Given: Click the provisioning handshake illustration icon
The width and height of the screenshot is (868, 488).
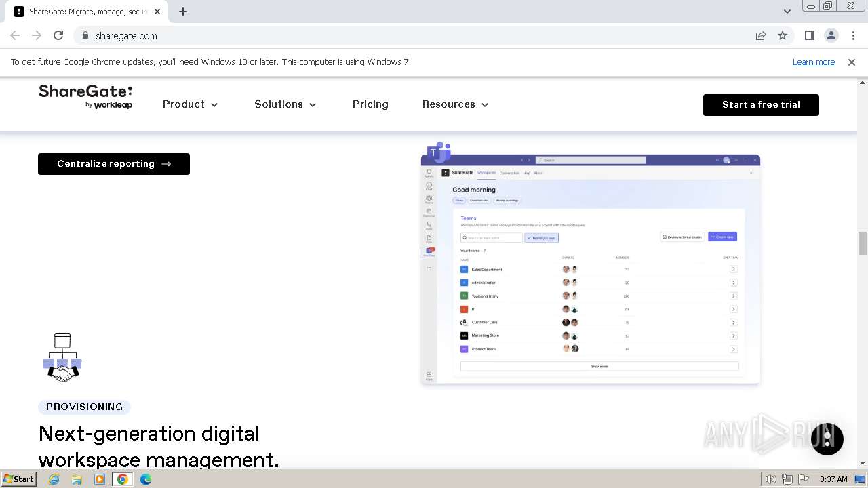Looking at the screenshot, I should pyautogui.click(x=62, y=358).
